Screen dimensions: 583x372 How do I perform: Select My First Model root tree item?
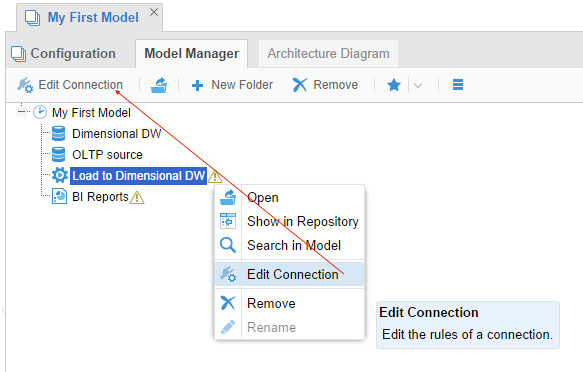[91, 113]
